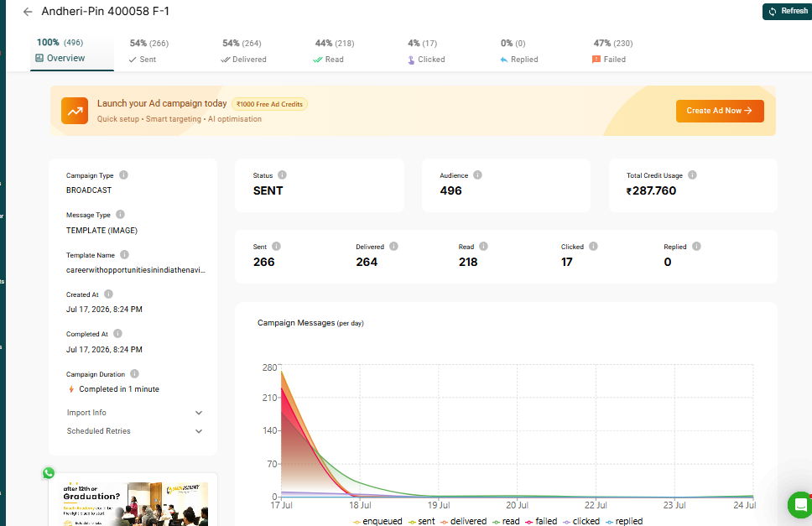Click the total credit usage ₹287.760
This screenshot has width=812, height=526.
tap(651, 190)
